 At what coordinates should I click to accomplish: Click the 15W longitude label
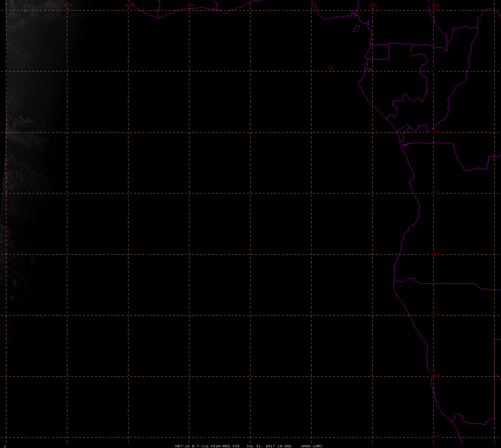coord(69,5)
